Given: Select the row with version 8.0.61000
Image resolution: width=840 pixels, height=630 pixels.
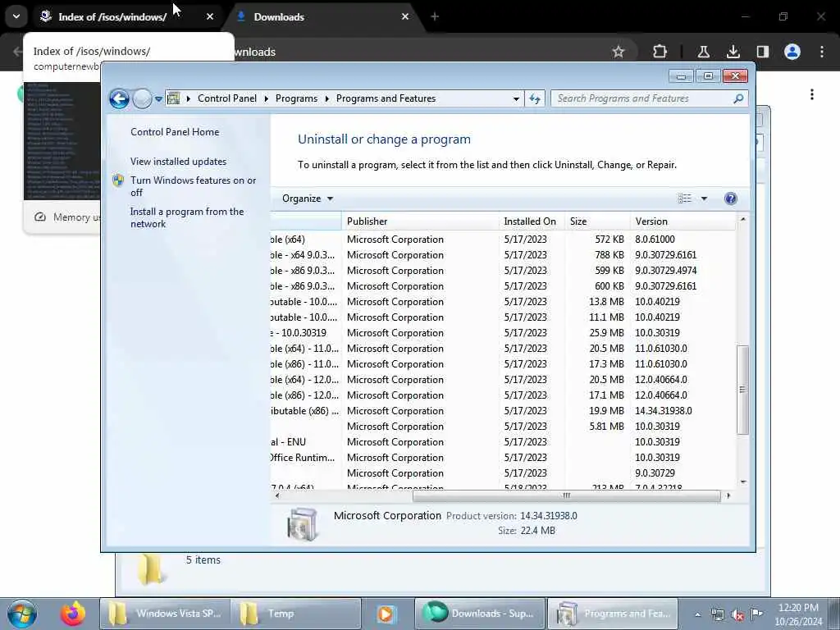Looking at the screenshot, I should 504,240.
